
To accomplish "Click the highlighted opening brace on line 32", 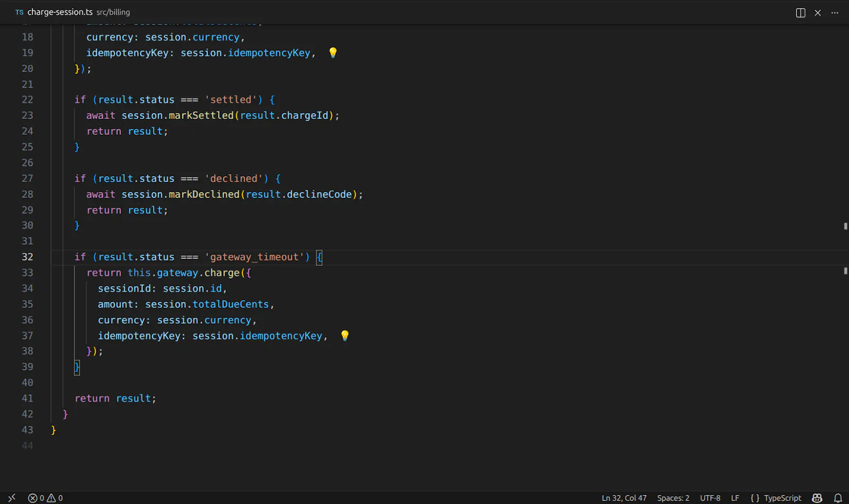I will pyautogui.click(x=319, y=257).
